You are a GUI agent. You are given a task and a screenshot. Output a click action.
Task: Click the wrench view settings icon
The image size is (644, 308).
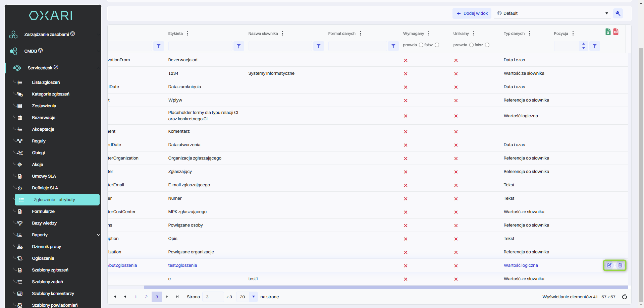point(618,13)
